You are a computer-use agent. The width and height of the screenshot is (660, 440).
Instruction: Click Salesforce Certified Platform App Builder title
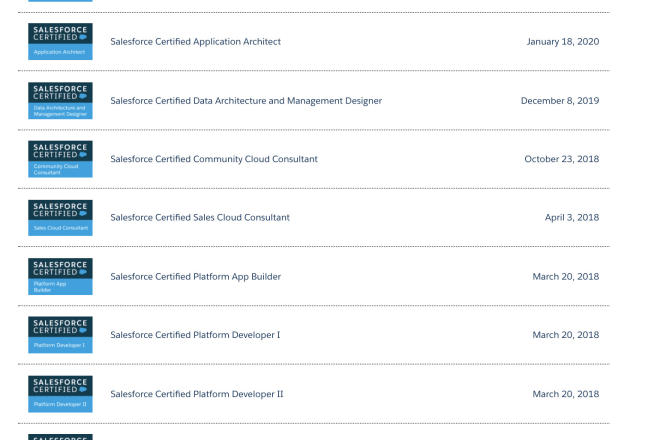[x=195, y=277]
